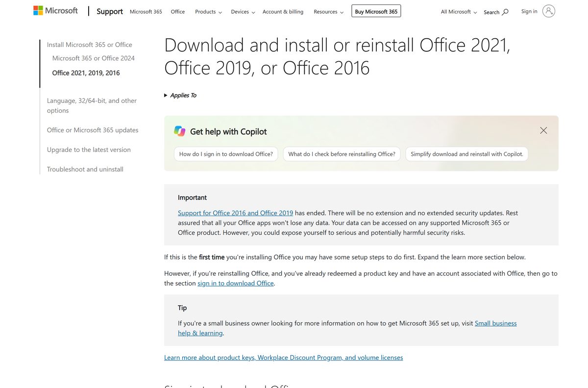Select Install Microsoft 365 or Office in sidebar
The width and height of the screenshot is (588, 388).
90,45
